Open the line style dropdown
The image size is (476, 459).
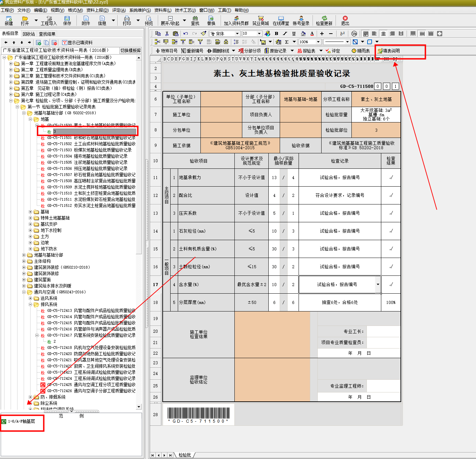coord(347,42)
